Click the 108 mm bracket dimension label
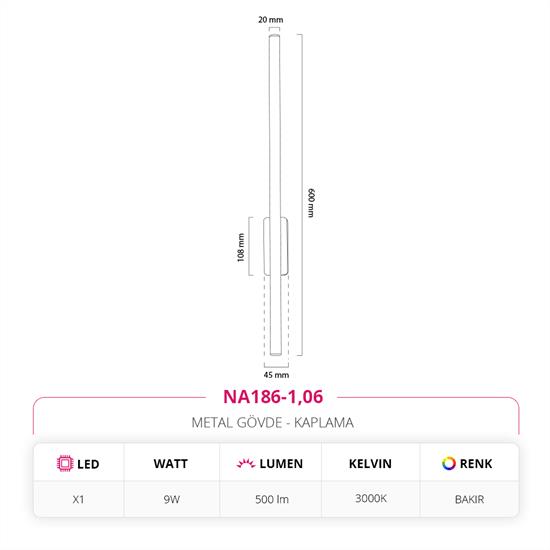 [241, 248]
